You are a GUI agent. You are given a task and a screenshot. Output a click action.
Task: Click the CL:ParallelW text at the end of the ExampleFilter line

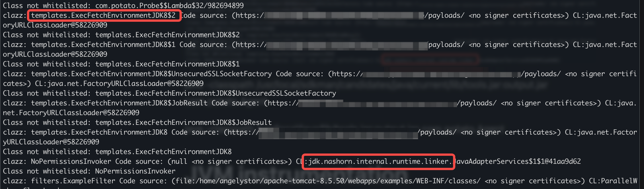click(613, 181)
